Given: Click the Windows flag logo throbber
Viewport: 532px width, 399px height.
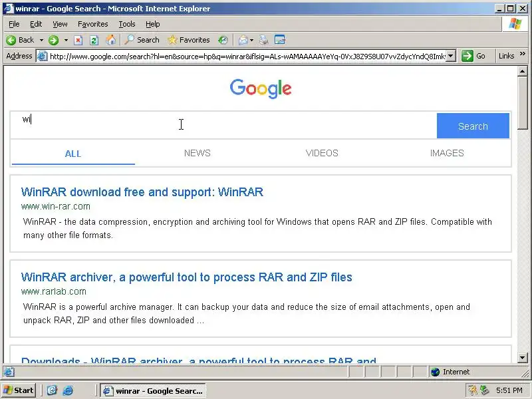Looking at the screenshot, I should tap(515, 24).
